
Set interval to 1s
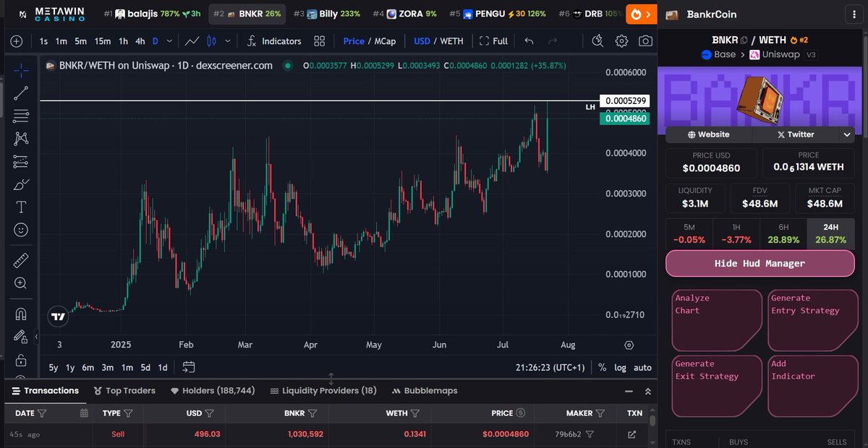[45, 41]
